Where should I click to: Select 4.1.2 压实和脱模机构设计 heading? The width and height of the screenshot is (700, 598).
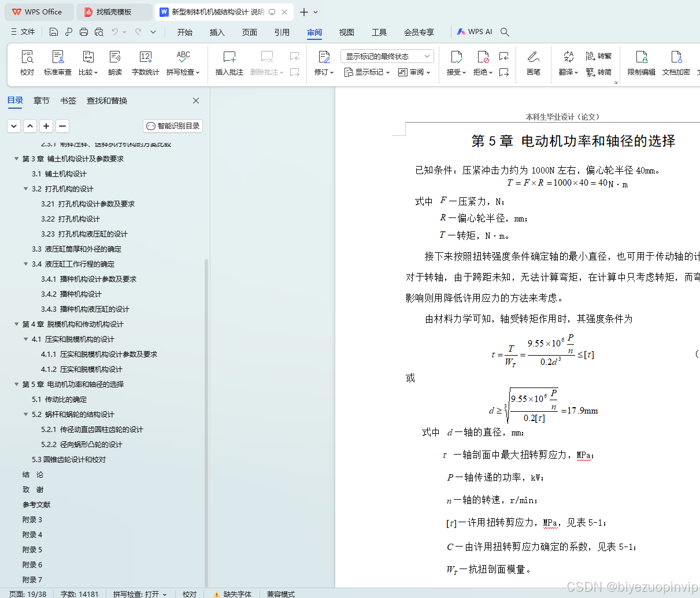(82, 369)
